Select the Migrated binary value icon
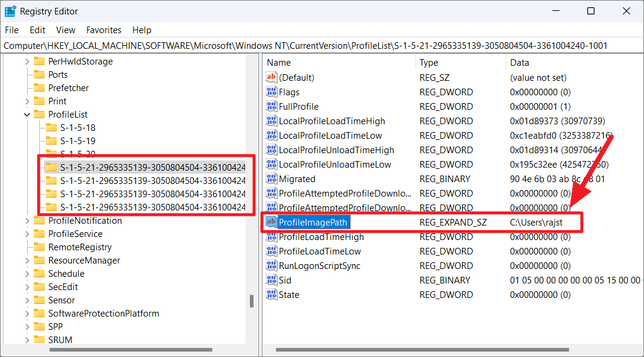Screen dimensions: 644x357 (x=271, y=178)
